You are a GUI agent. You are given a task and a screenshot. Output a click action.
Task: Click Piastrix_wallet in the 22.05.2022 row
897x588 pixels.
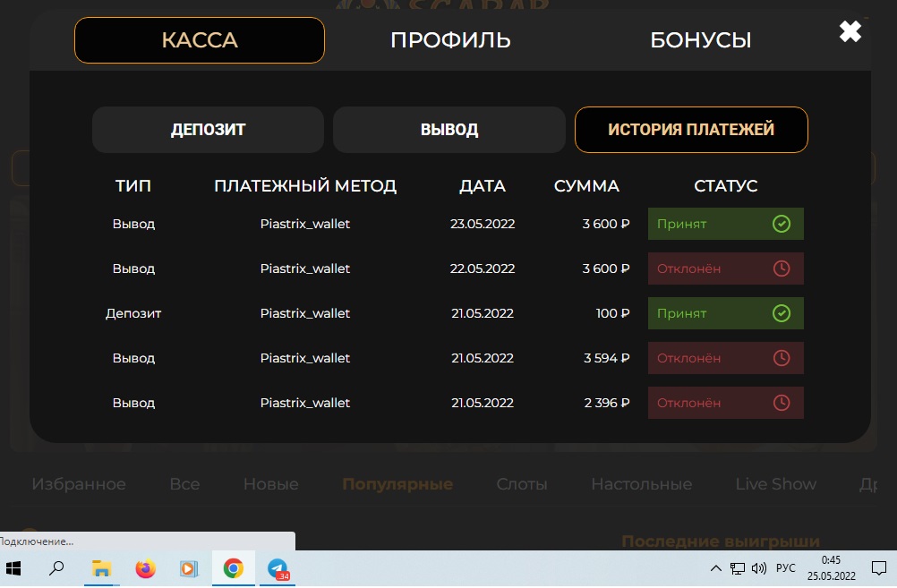(305, 268)
